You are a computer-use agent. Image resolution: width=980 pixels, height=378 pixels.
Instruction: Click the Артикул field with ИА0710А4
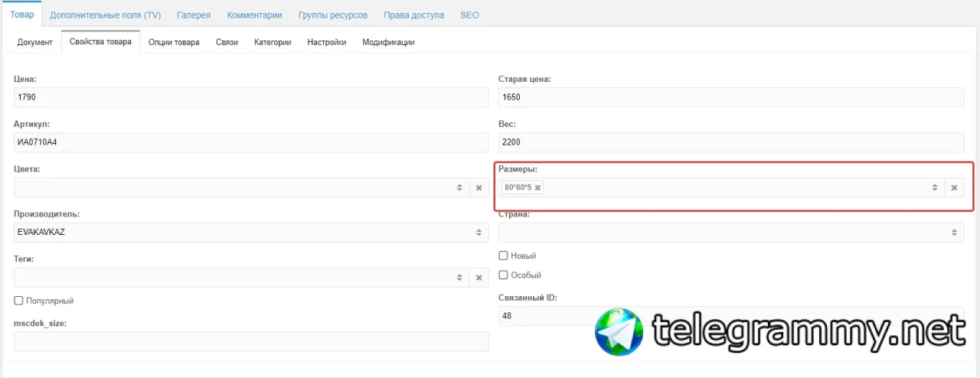click(251, 142)
